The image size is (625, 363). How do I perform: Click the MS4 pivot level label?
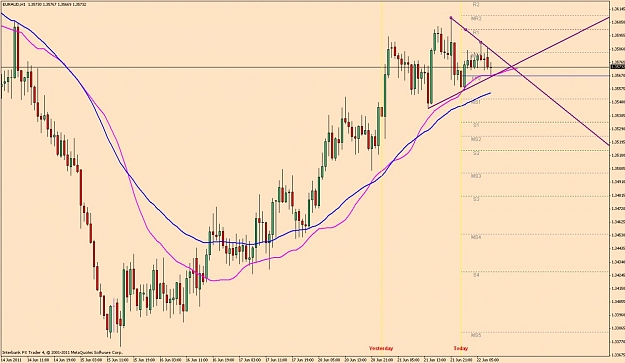pyautogui.click(x=476, y=237)
